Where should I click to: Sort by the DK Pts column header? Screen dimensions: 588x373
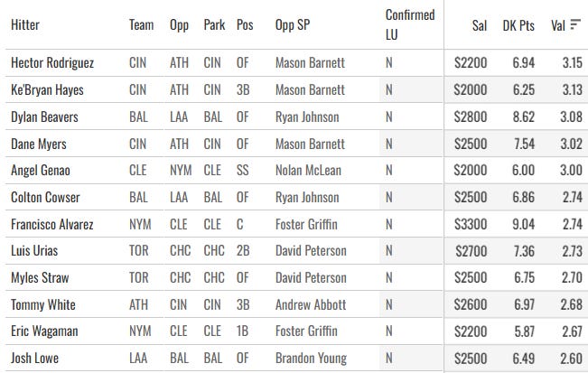[x=518, y=25]
